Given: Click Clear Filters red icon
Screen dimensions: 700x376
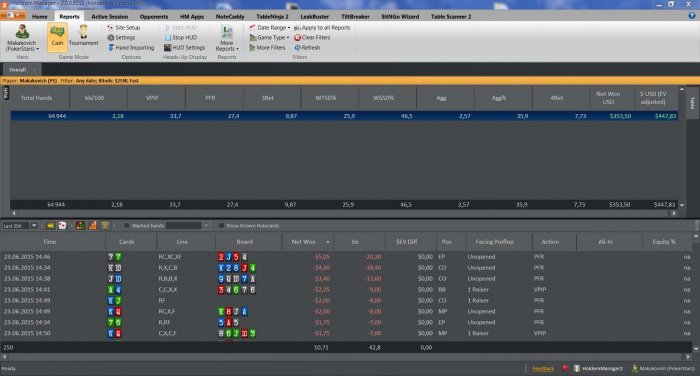Looking at the screenshot, I should tap(297, 38).
